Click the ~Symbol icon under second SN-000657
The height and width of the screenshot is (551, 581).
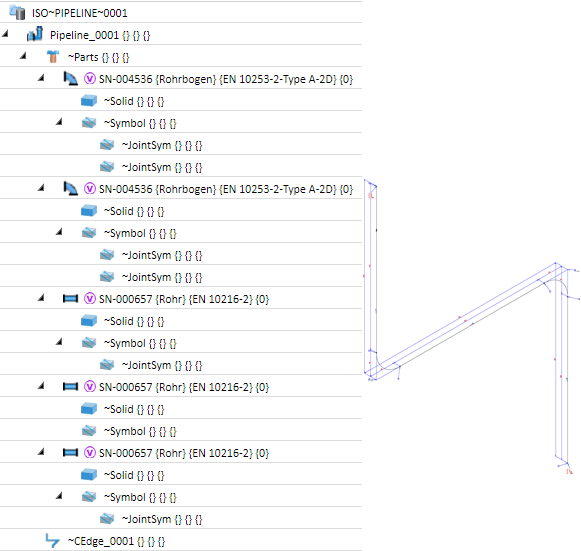pyautogui.click(x=89, y=431)
